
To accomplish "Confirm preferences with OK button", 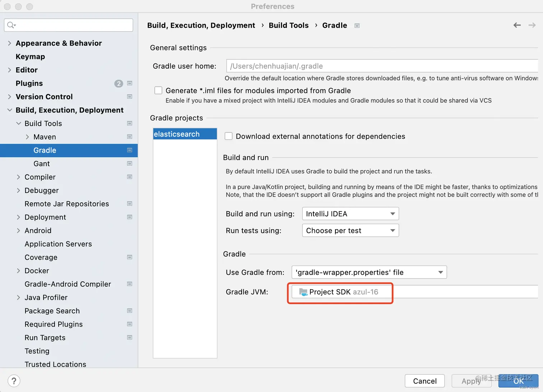I will tap(518, 381).
